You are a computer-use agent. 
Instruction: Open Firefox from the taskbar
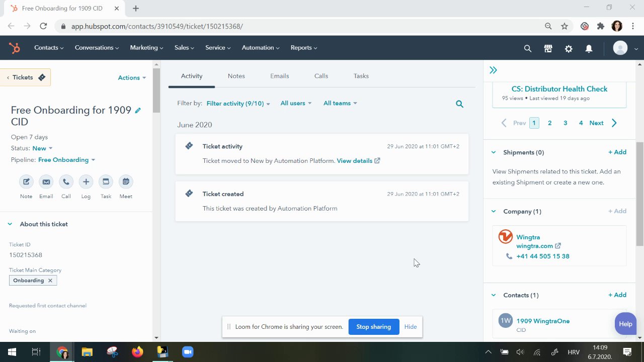coord(137,352)
